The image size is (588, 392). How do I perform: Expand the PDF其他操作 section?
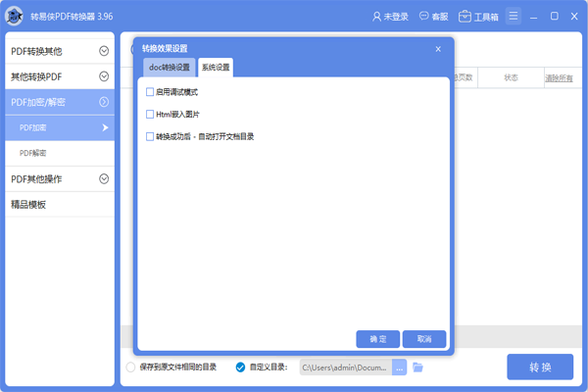pos(104,178)
